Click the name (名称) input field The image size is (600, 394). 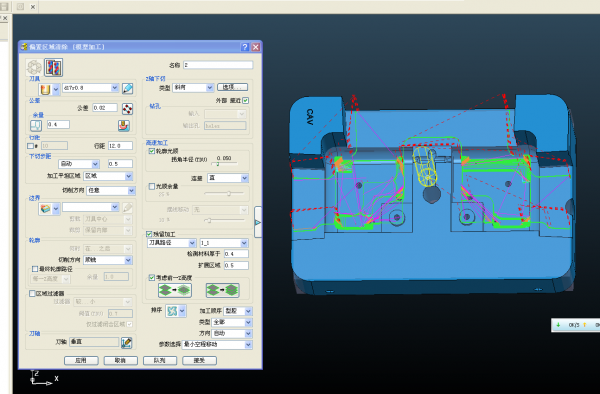pyautogui.click(x=218, y=65)
